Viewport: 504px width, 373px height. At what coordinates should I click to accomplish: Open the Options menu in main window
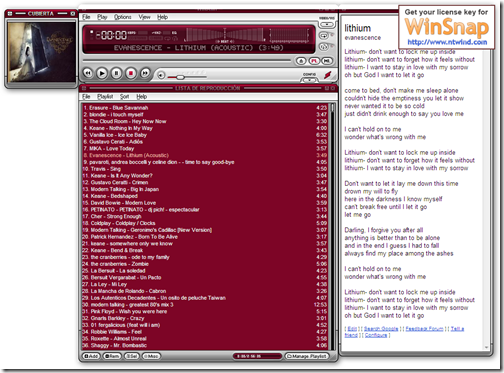point(123,17)
